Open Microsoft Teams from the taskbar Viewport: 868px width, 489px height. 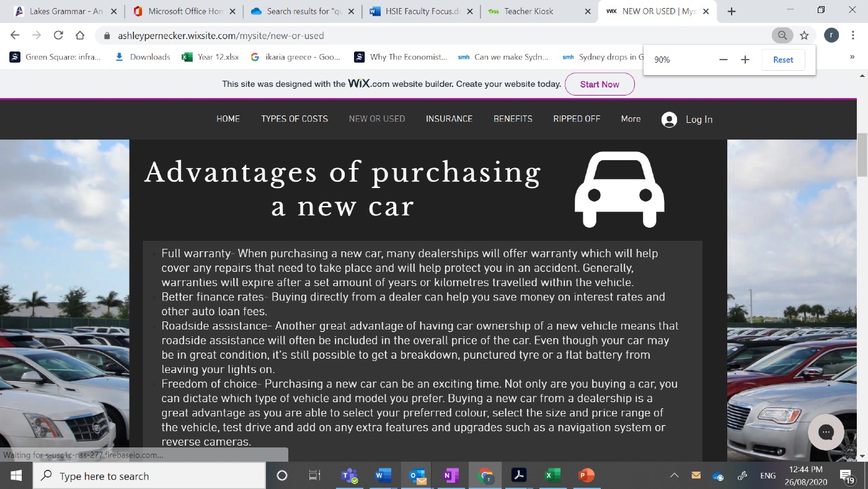coord(349,476)
